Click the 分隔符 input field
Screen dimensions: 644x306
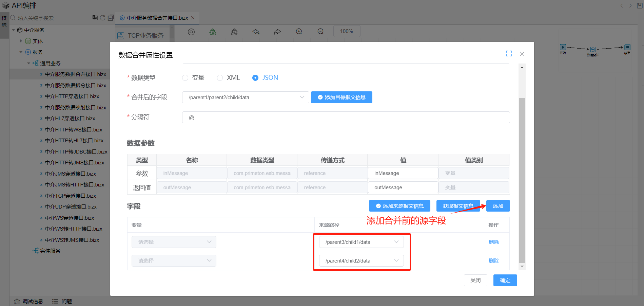click(346, 118)
